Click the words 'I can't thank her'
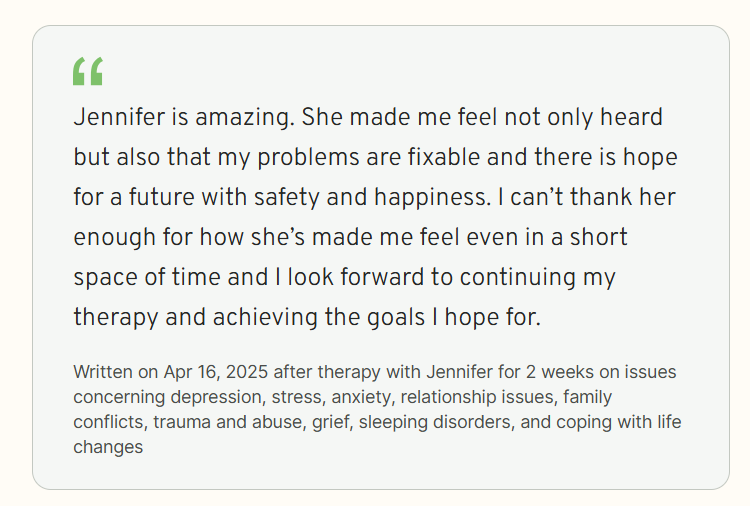The image size is (750, 506). pos(587,197)
